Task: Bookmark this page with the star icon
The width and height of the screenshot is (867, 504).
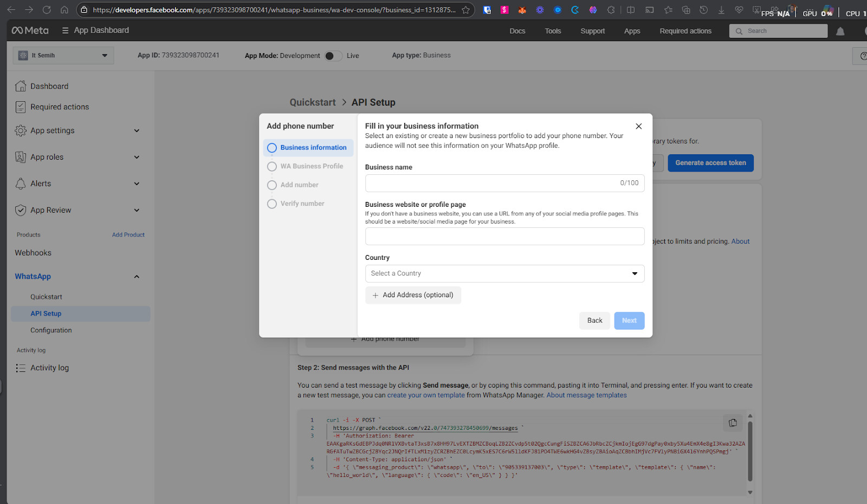Action: point(465,10)
